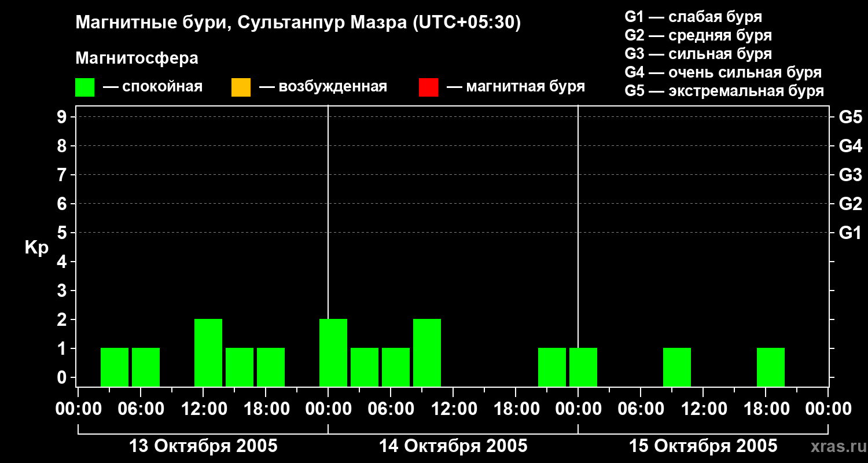Click the green спокойная legend swatch

(85, 87)
